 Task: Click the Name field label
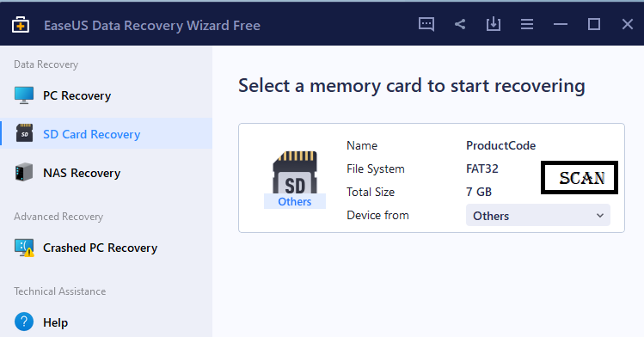point(362,146)
